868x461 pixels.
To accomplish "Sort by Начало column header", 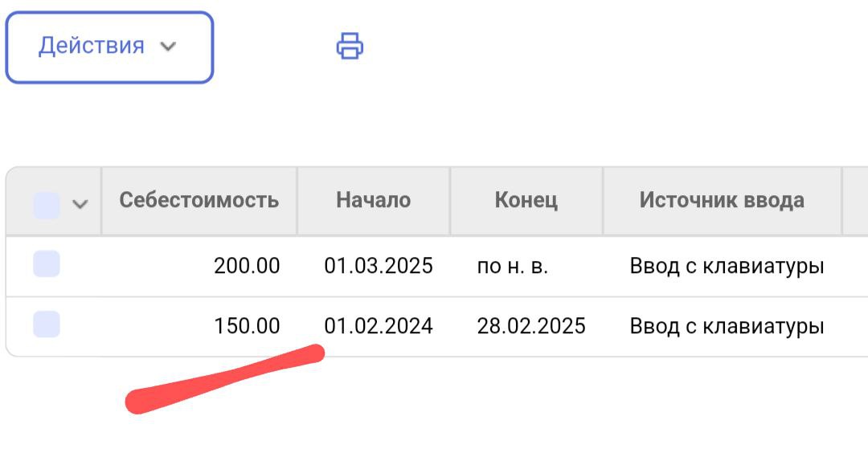I will tap(374, 200).
